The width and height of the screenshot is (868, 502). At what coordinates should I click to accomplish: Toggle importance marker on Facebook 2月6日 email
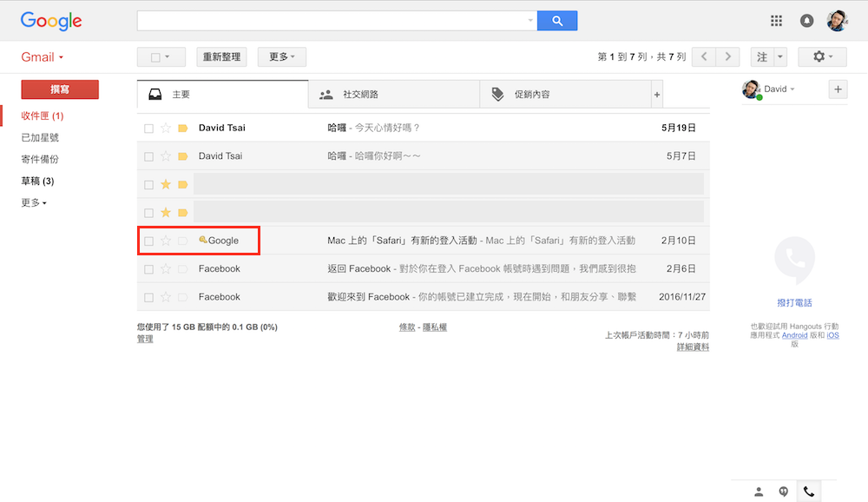point(182,268)
